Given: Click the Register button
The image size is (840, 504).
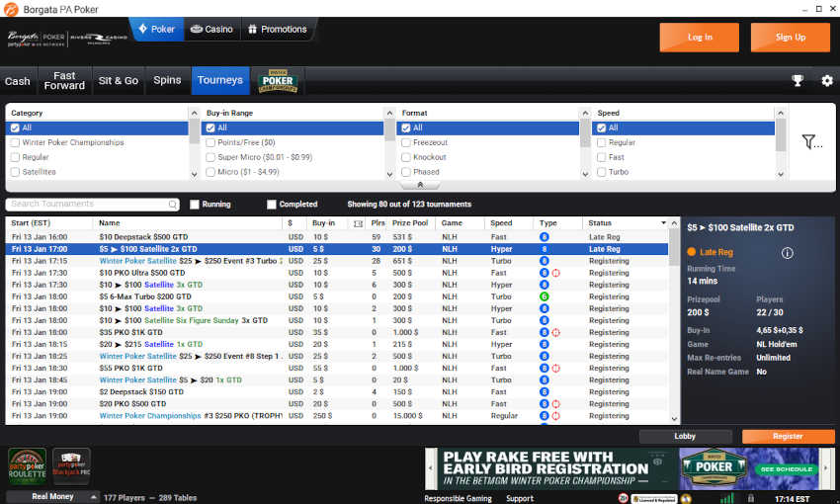Looking at the screenshot, I should pyautogui.click(x=788, y=436).
